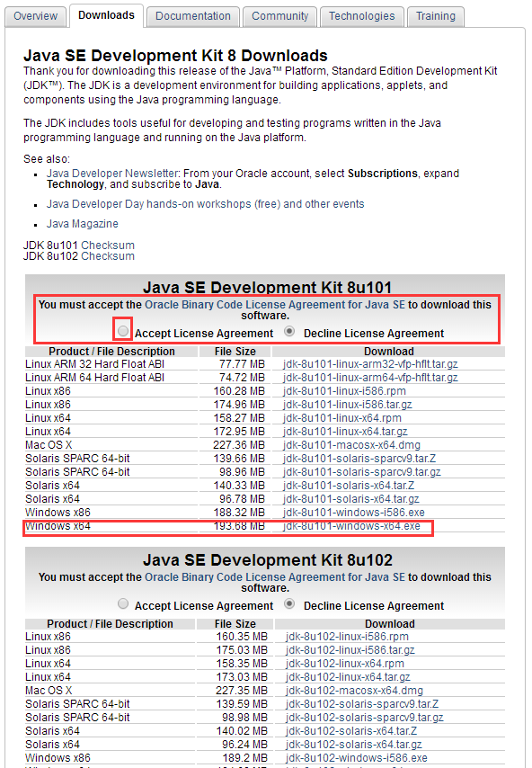Download jdk-8u102-windows-i586.exe

(356, 758)
